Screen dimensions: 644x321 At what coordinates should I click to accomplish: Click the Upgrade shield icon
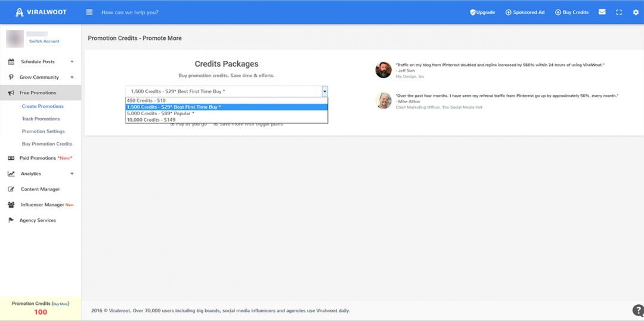473,13
